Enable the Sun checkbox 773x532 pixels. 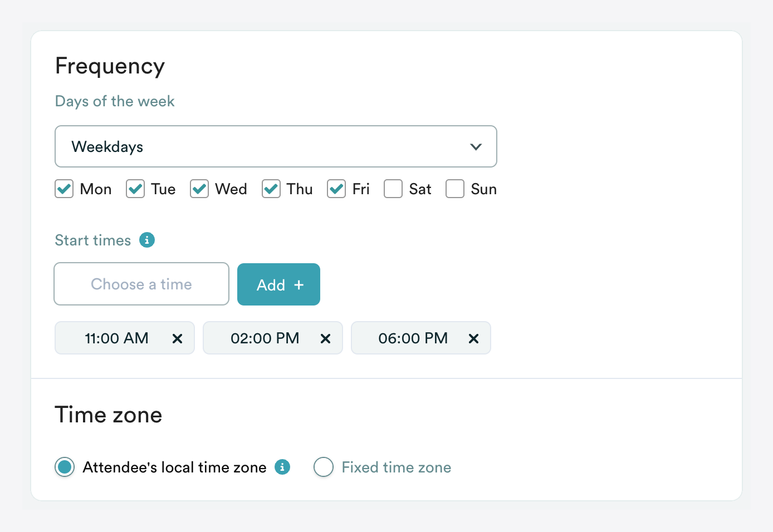point(455,189)
